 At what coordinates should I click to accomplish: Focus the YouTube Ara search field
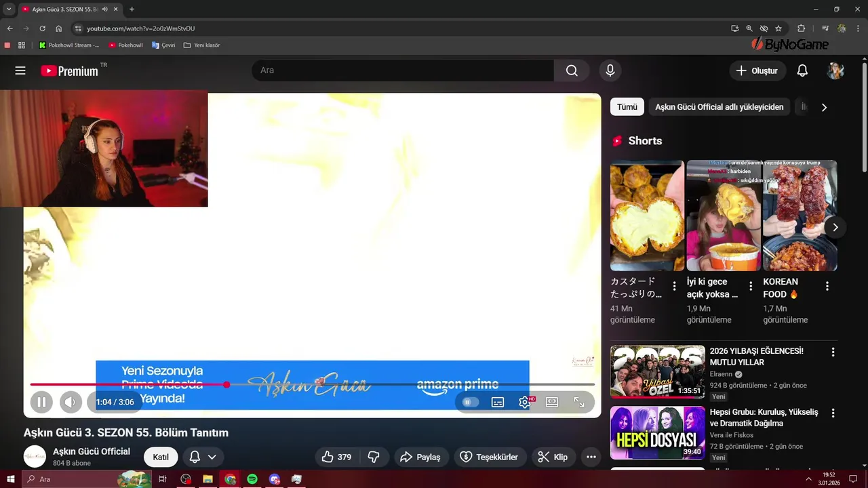tap(403, 70)
